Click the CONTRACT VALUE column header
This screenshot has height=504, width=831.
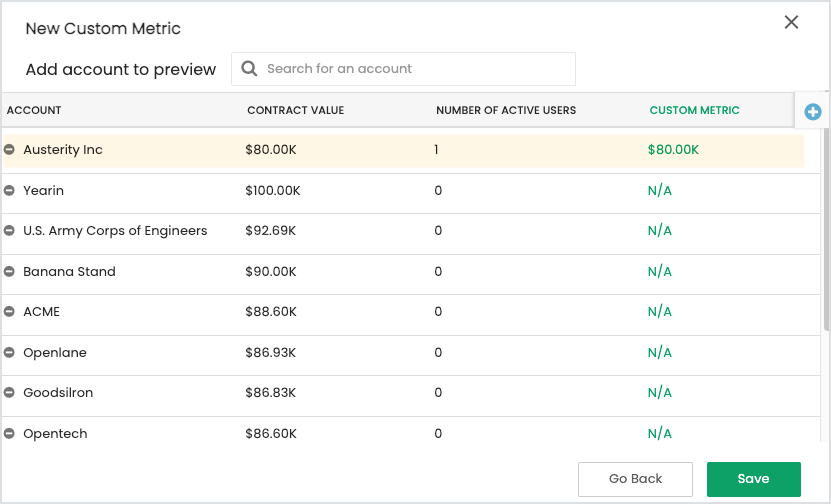pos(296,110)
